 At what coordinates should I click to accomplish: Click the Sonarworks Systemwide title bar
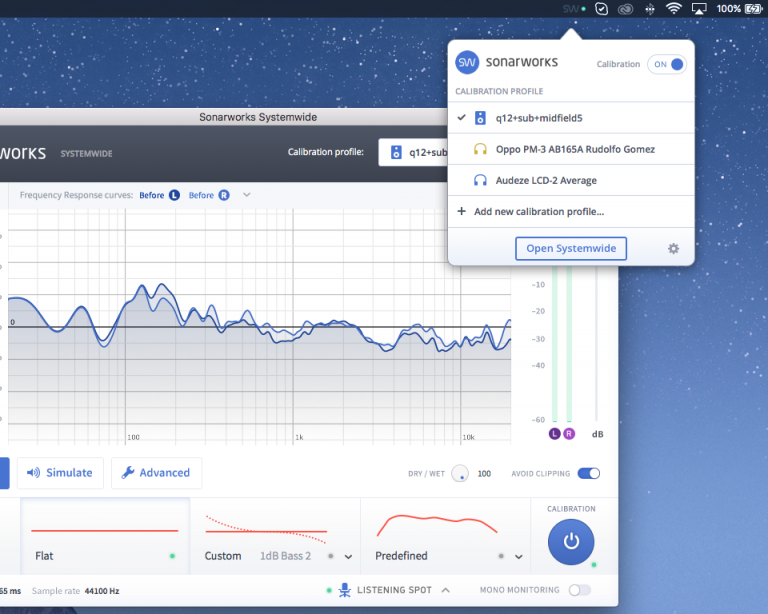point(223,117)
